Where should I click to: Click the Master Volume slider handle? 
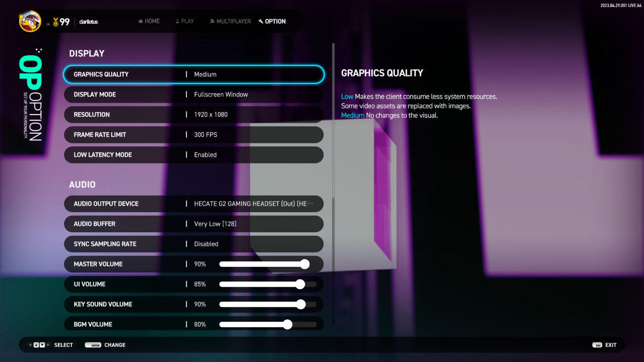click(304, 264)
